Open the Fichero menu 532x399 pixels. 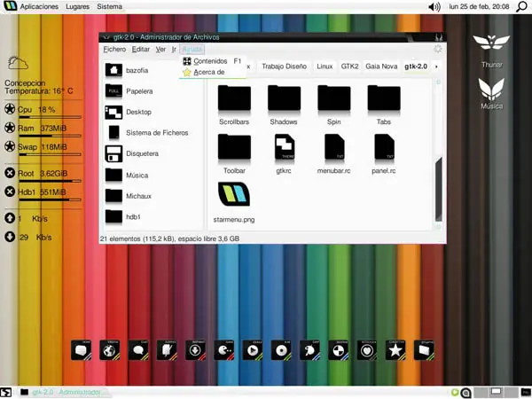(114, 49)
